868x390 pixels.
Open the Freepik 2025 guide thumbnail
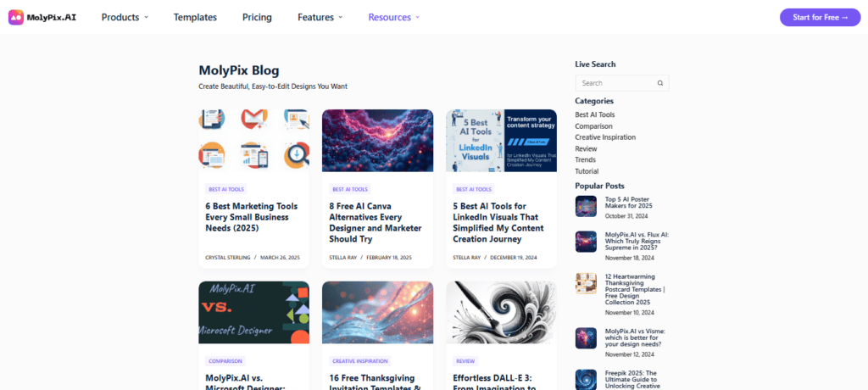point(586,379)
